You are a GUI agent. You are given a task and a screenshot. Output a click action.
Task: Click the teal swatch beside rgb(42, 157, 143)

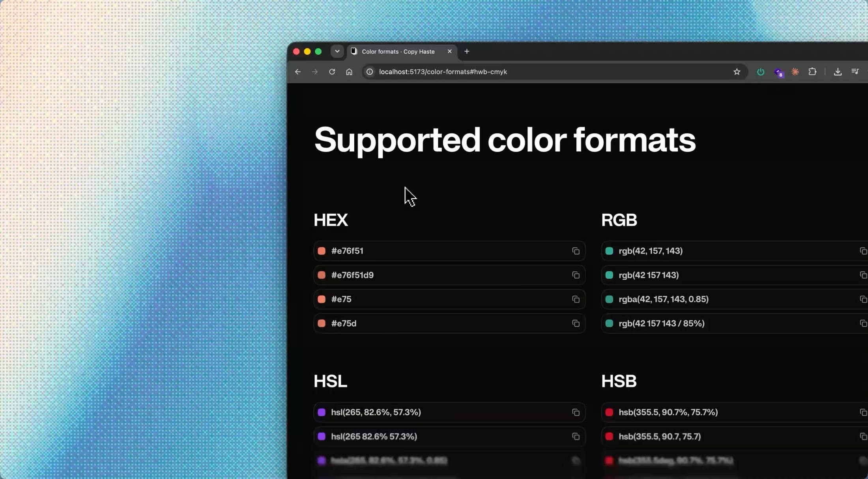tap(609, 251)
